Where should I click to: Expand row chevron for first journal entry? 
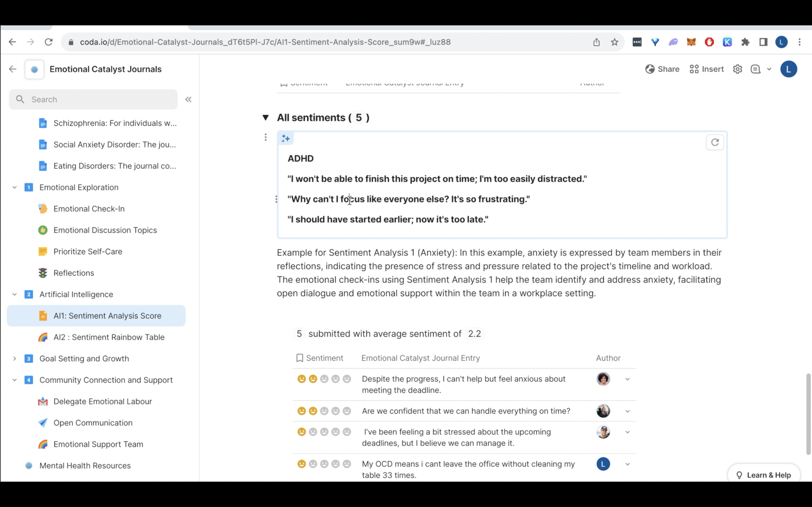627,379
